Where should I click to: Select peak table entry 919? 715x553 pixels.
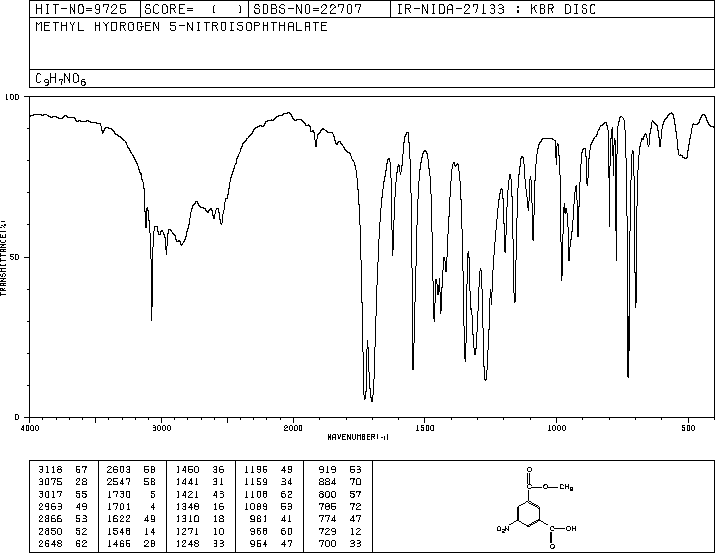[x=340, y=470]
